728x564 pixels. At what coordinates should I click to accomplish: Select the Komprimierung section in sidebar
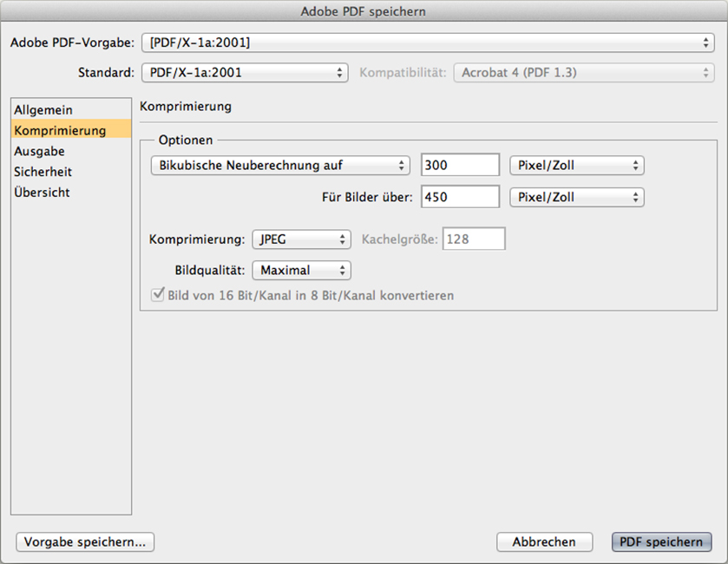coord(71,130)
